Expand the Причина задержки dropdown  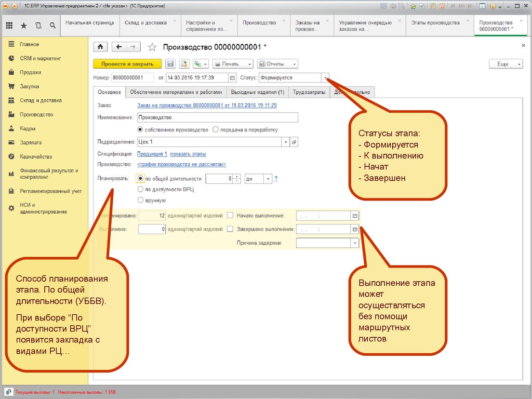click(355, 243)
